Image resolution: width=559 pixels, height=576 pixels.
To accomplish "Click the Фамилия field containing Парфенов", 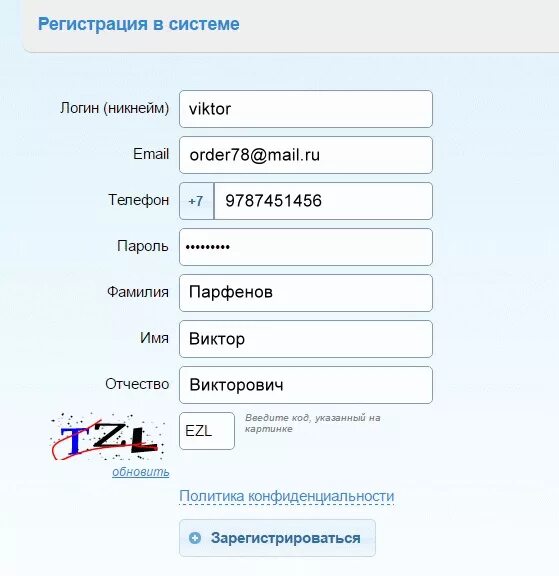I will coord(306,293).
